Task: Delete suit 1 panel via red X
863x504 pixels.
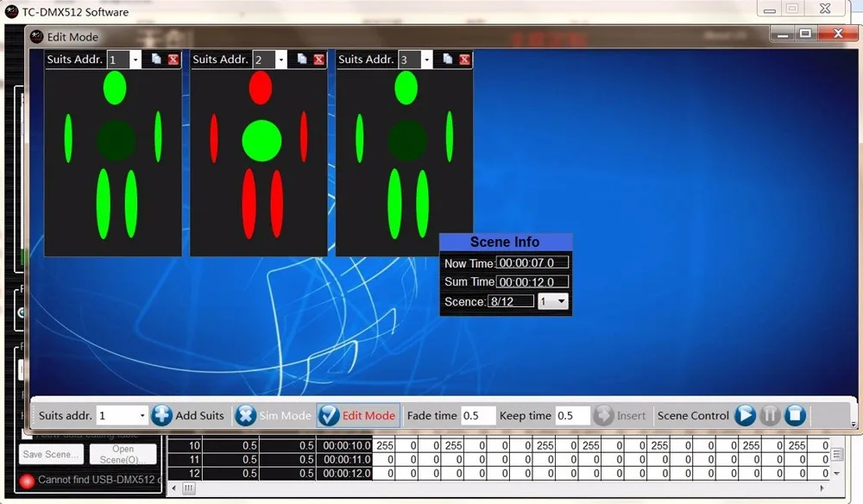Action: (173, 59)
